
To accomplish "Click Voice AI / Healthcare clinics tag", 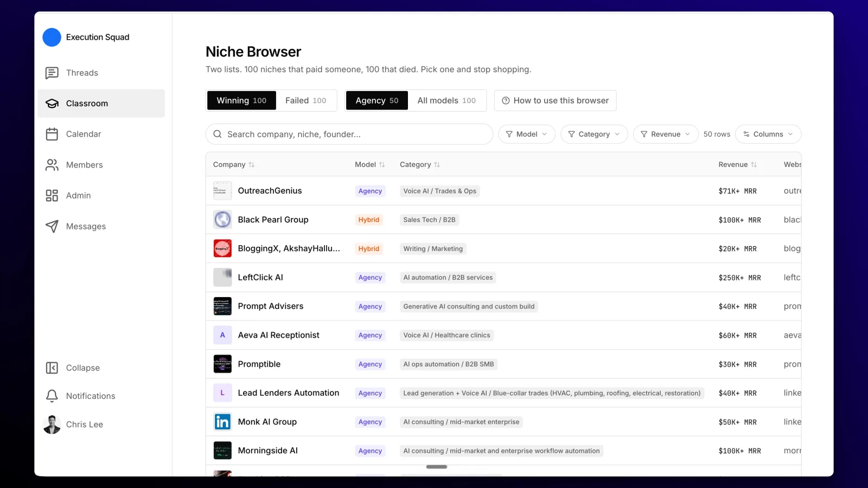I will click(446, 335).
